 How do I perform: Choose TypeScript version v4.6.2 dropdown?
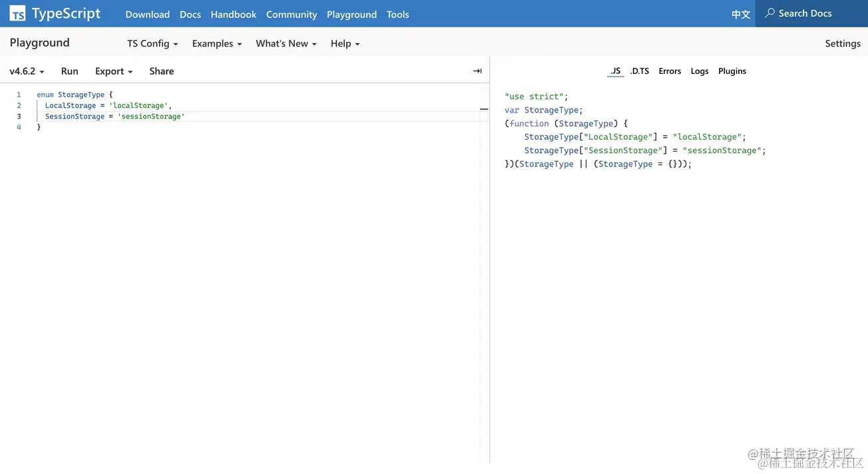(27, 71)
